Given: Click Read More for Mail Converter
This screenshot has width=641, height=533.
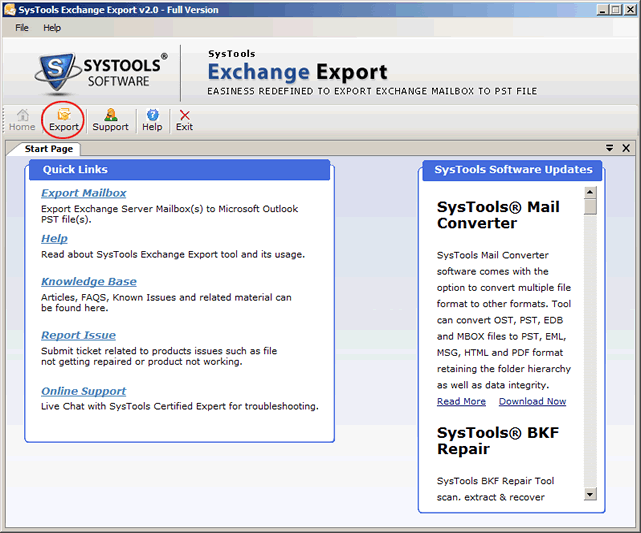Looking at the screenshot, I should point(461,401).
